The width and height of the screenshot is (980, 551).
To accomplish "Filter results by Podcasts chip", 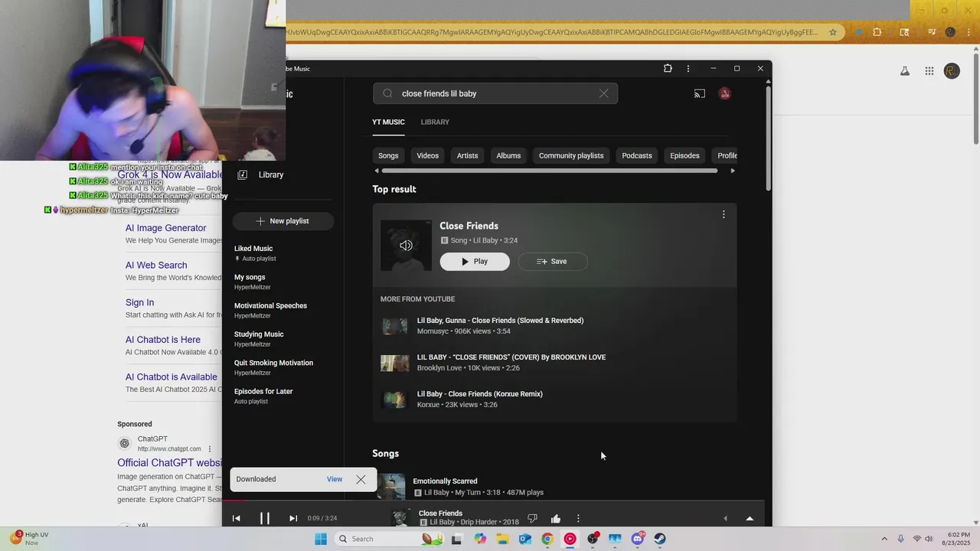I will pos(637,155).
